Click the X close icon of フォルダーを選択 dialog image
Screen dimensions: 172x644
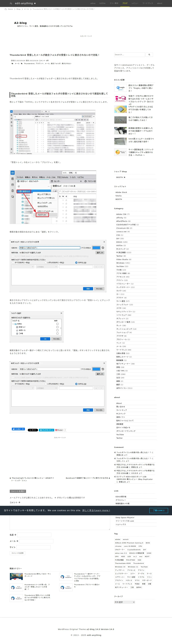[x=61, y=313]
